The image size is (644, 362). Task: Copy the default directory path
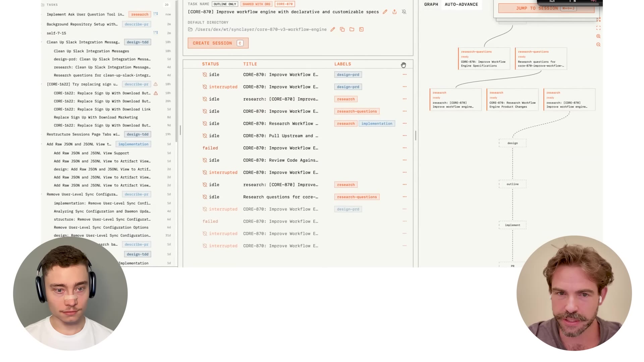(x=342, y=29)
